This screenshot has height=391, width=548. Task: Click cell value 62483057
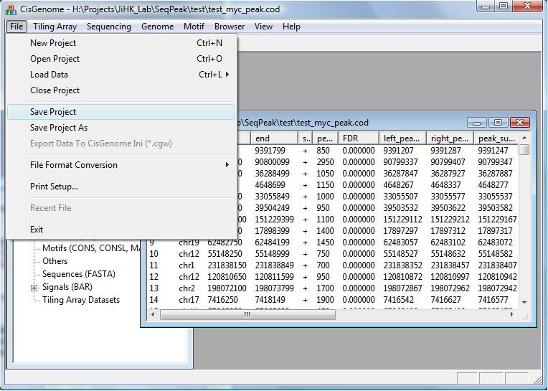point(401,242)
